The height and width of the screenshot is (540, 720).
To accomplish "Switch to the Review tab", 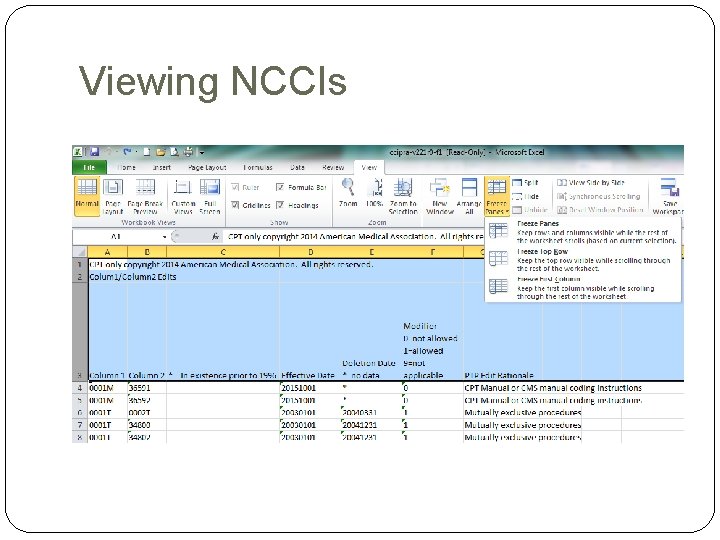I will 333,167.
